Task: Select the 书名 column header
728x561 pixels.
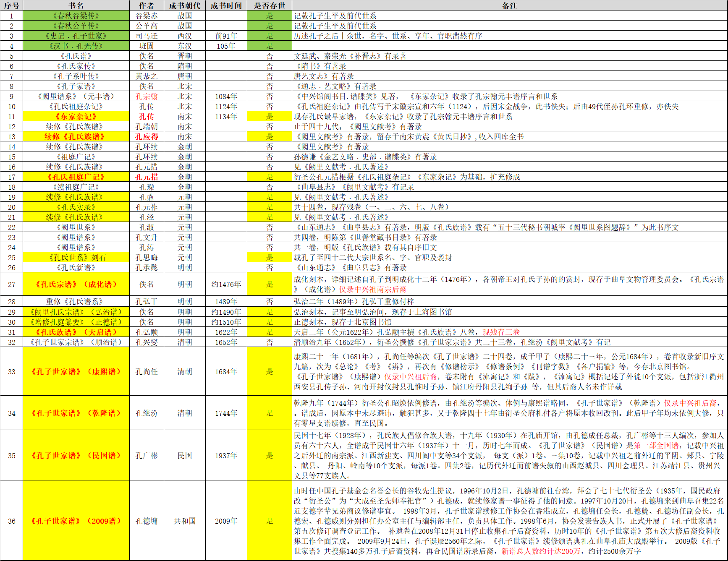Action: [x=76, y=5]
